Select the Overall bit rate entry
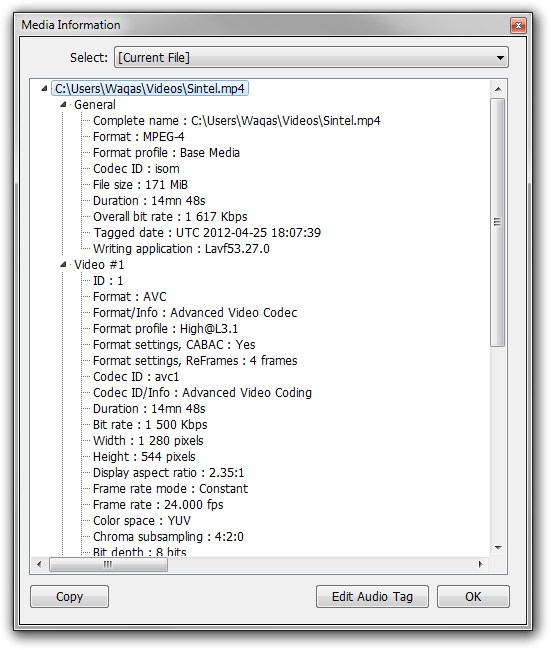Image resolution: width=551 pixels, height=650 pixels. (x=170, y=216)
